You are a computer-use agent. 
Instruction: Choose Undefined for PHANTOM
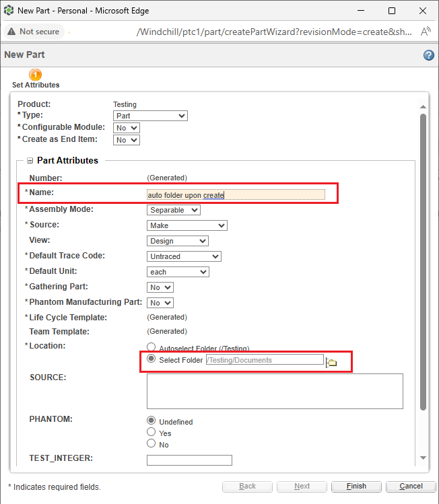point(151,420)
